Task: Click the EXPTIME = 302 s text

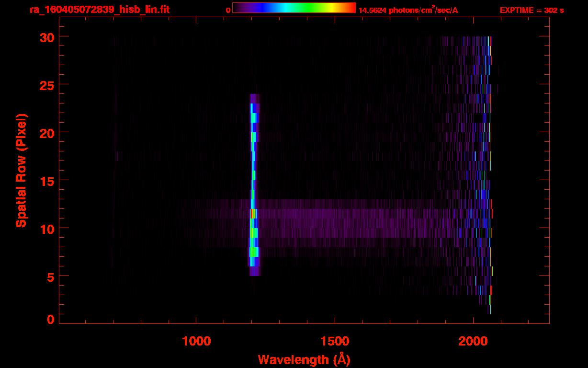Action: pos(531,10)
